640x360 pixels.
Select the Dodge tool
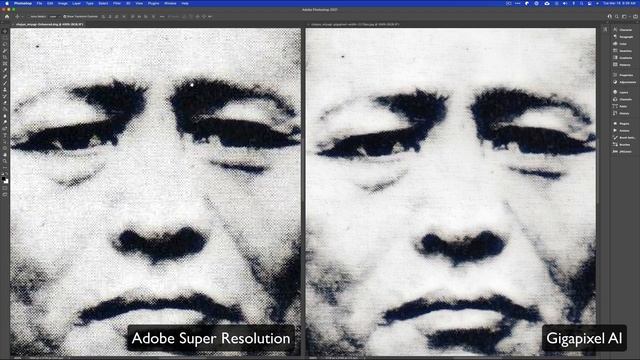pyautogui.click(x=5, y=122)
